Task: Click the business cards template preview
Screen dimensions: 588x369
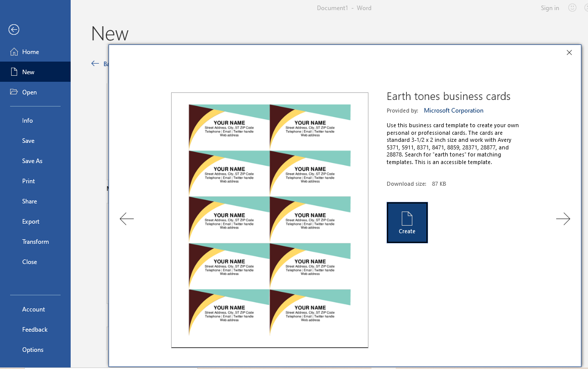Action: click(270, 219)
